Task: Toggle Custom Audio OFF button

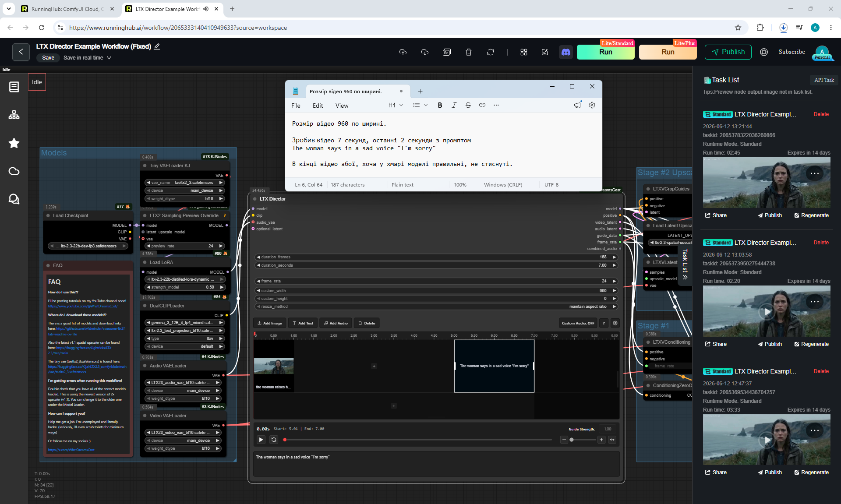Action: [578, 323]
